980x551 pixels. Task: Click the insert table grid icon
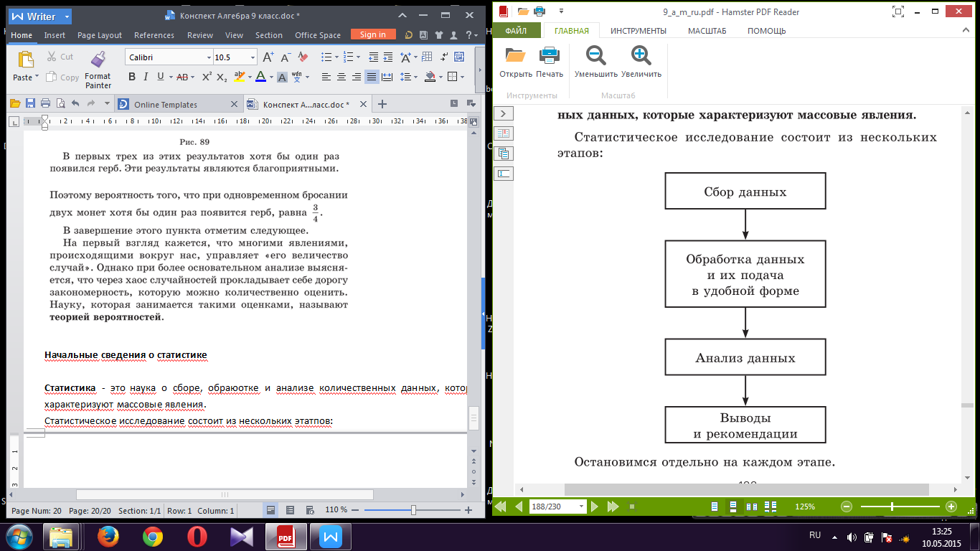click(x=428, y=57)
